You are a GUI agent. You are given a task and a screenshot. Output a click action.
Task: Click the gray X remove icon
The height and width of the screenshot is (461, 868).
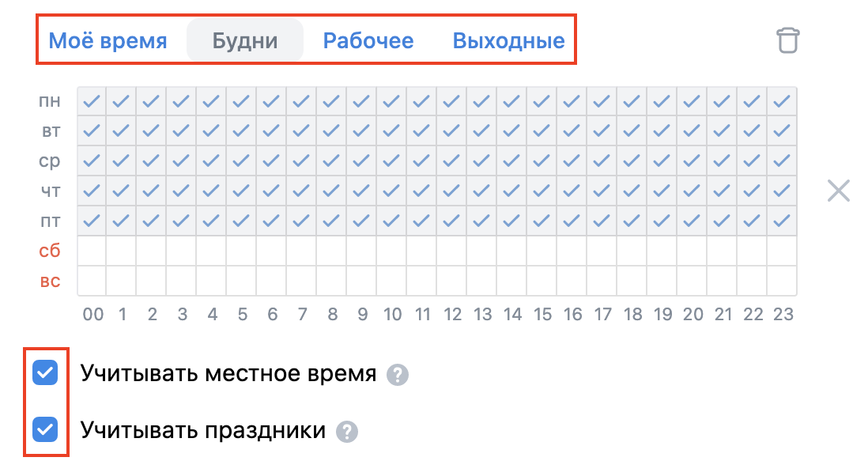point(838,191)
